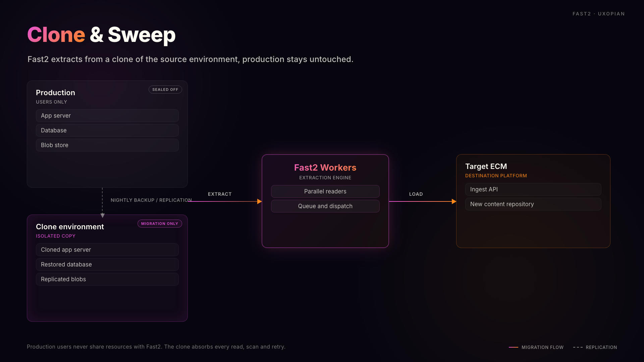Click the REPLICATION legend entry

pyautogui.click(x=595, y=347)
